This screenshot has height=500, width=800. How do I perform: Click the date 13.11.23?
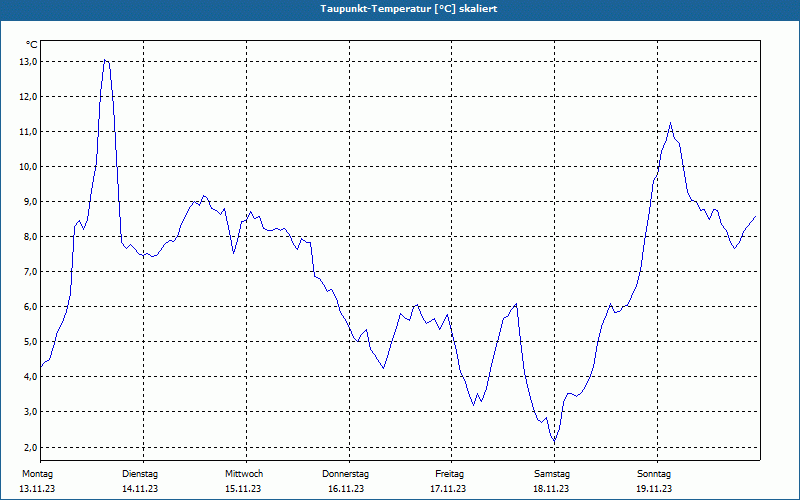[x=37, y=489]
